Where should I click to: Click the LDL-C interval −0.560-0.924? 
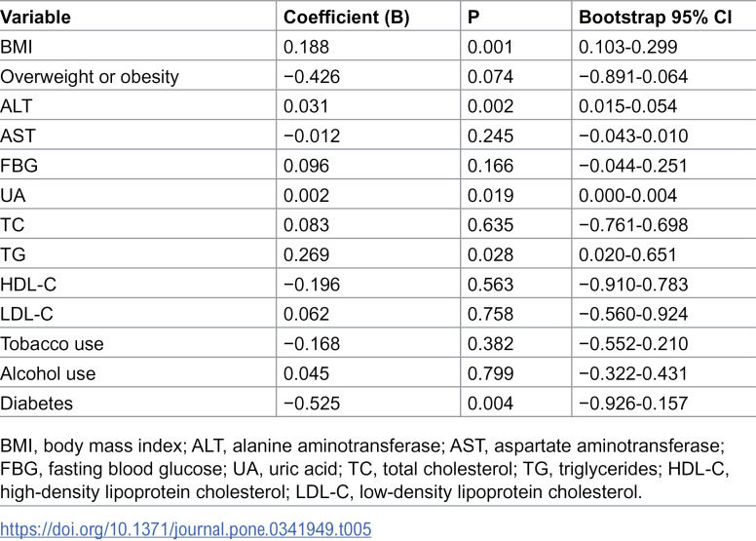(x=633, y=314)
